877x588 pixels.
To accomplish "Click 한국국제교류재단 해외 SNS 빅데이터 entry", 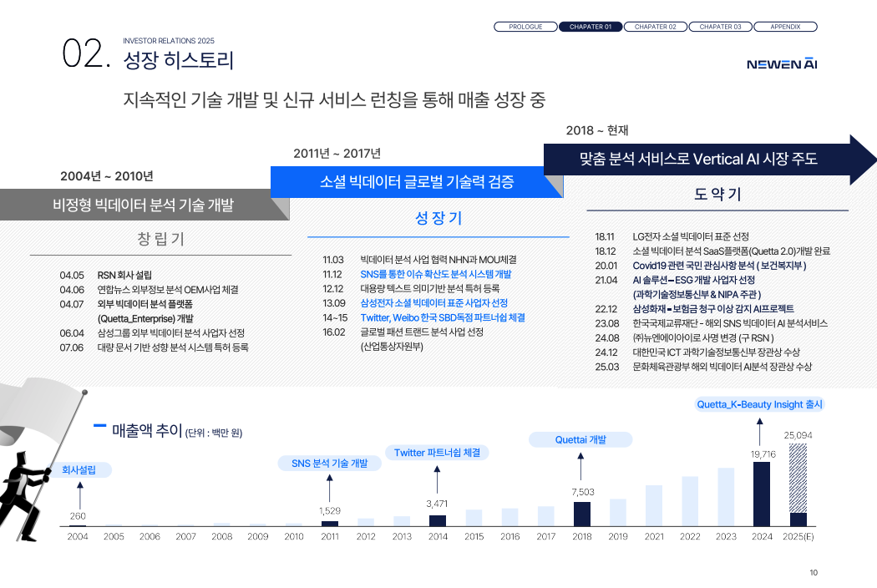I will point(731,324).
